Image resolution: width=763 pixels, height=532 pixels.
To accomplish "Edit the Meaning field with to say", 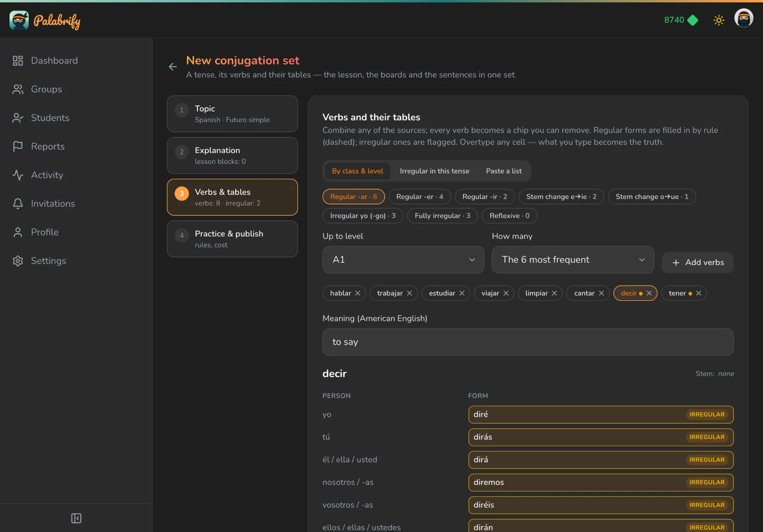I will click(x=528, y=342).
